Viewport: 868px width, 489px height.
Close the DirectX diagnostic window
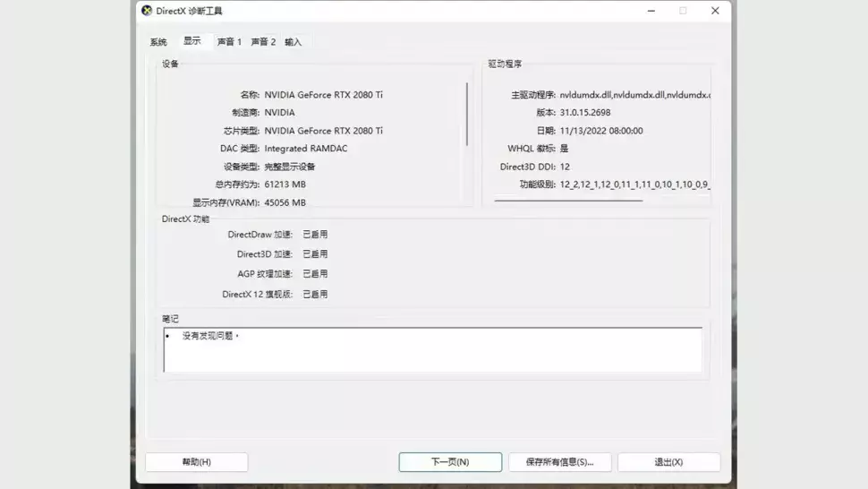coord(715,11)
